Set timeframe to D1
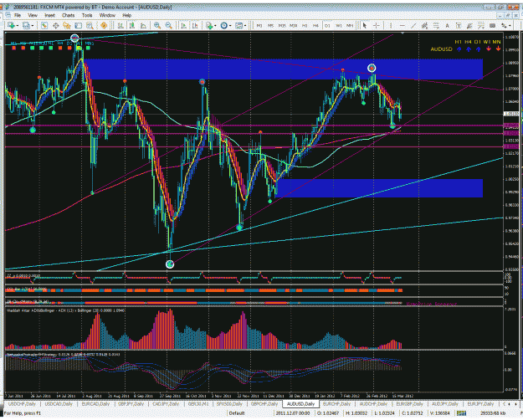The image size is (523, 420). (x=327, y=25)
